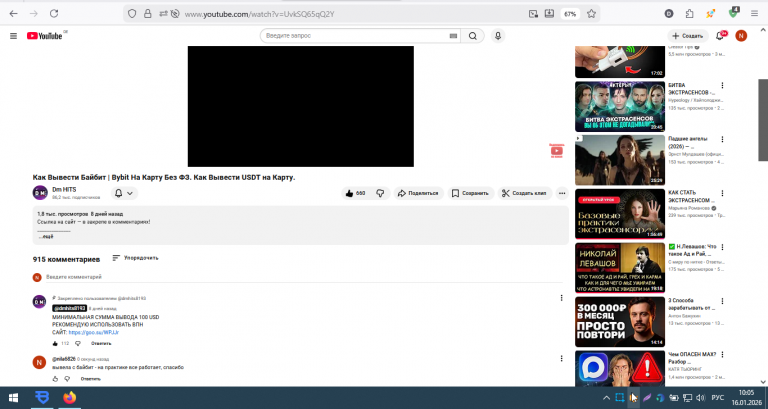Screen dimensions: 768x409
Task: Expand notification subscription bell dropdown
Action: [124, 193]
